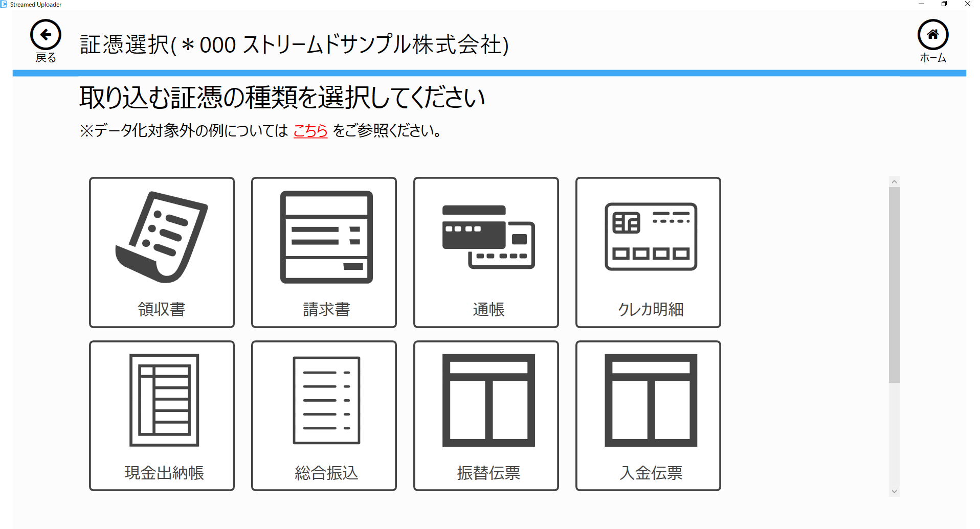Open the credit card statement icon (クレカ明細)
The image size is (980, 529).
pos(651,237)
